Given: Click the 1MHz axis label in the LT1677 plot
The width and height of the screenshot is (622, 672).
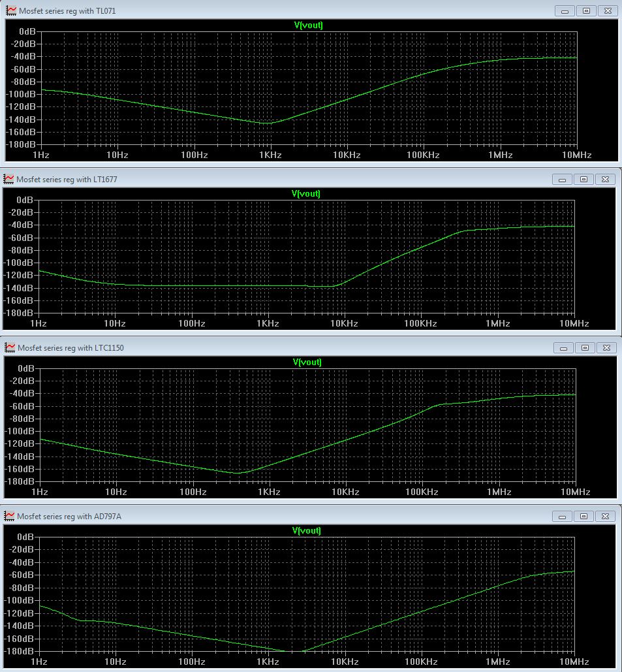Looking at the screenshot, I should (x=497, y=323).
